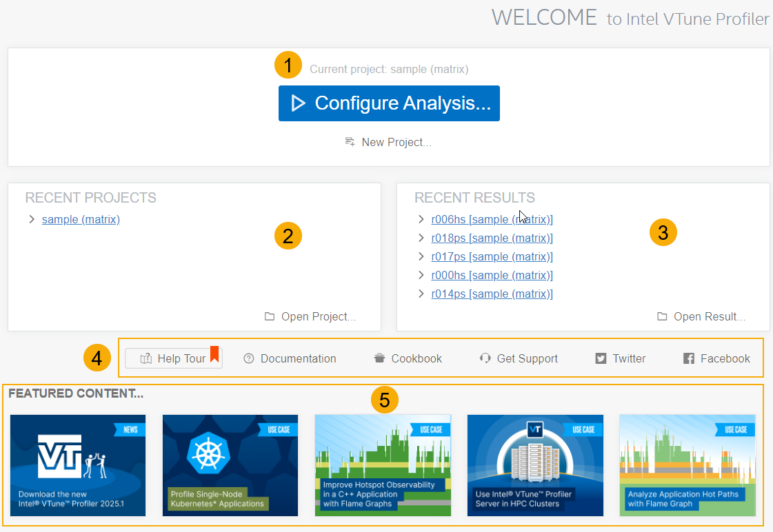Click Open Project...
The image size is (773, 532).
point(310,317)
